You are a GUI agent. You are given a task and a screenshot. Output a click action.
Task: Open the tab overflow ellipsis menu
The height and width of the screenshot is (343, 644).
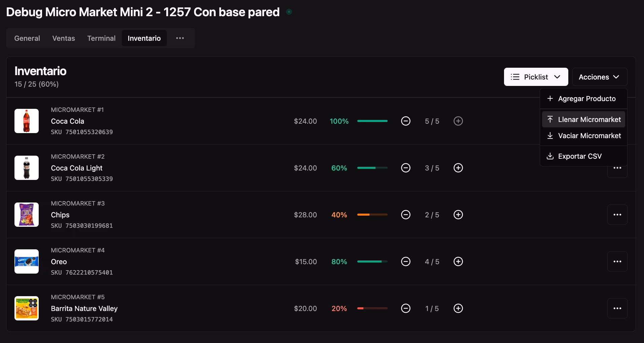pos(180,38)
